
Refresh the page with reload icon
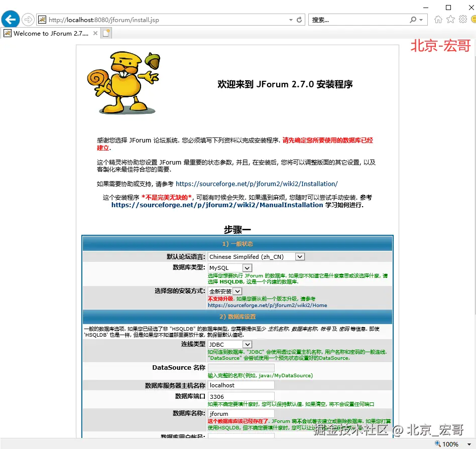click(299, 20)
